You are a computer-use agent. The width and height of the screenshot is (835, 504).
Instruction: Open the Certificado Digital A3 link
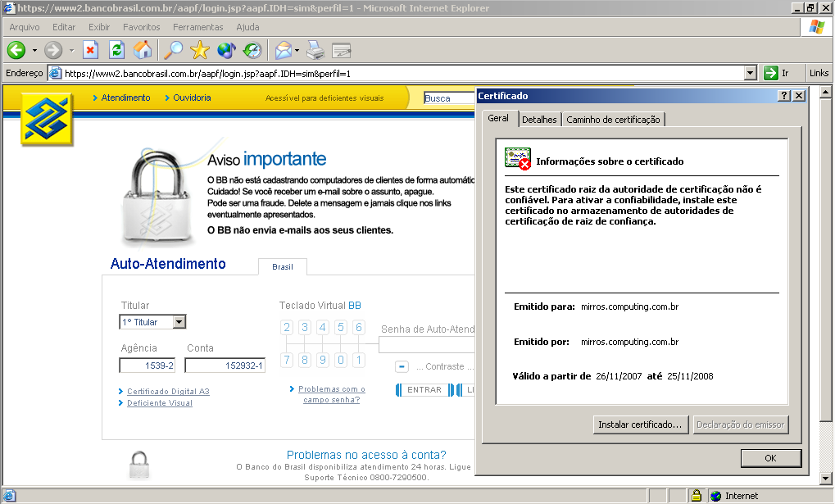(168, 392)
